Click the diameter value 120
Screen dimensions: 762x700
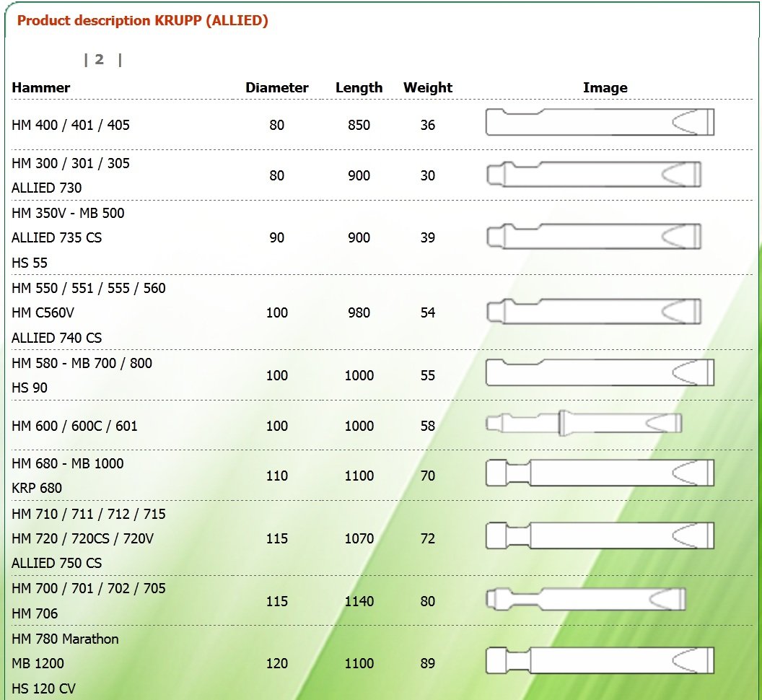277,663
